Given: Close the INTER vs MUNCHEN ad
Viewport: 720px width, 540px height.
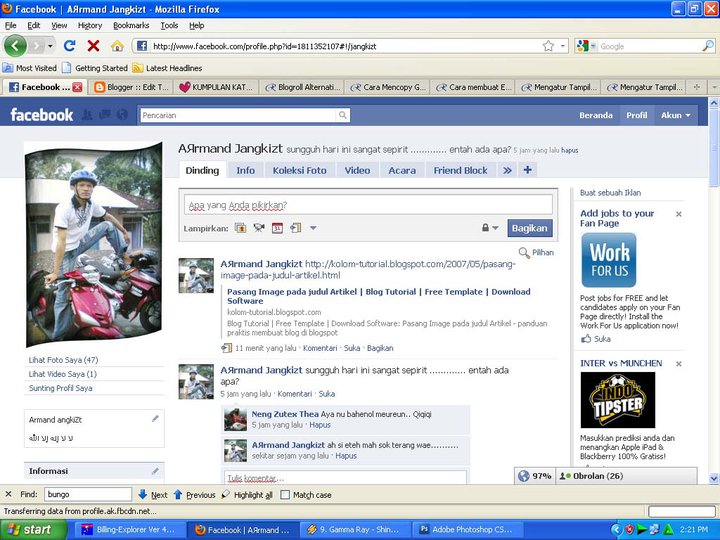Looking at the screenshot, I should point(679,364).
